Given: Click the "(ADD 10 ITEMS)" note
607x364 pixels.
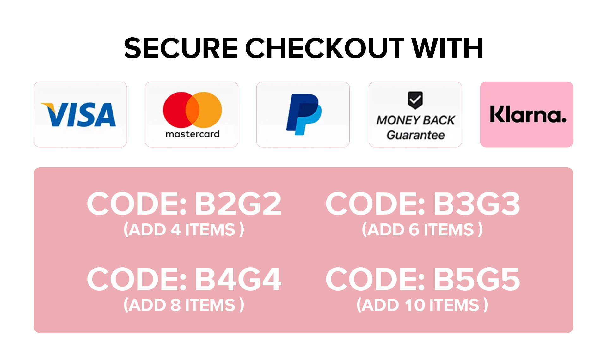Looking at the screenshot, I should [422, 305].
